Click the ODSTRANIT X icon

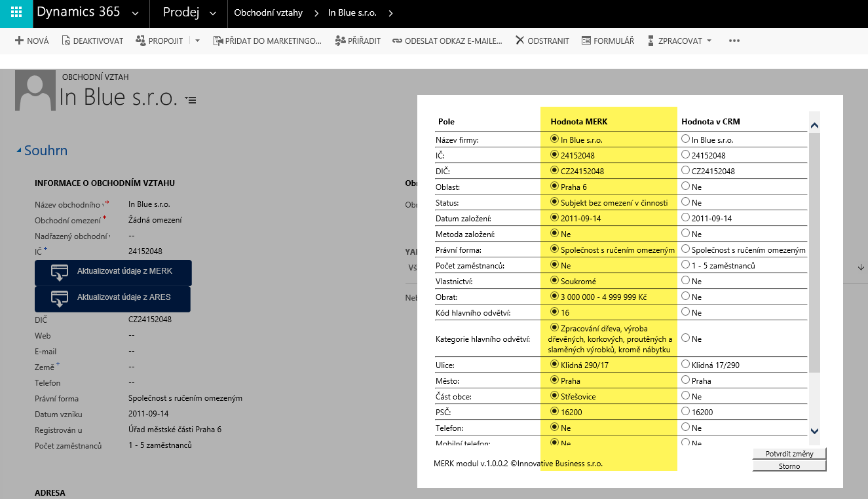pyautogui.click(x=520, y=41)
